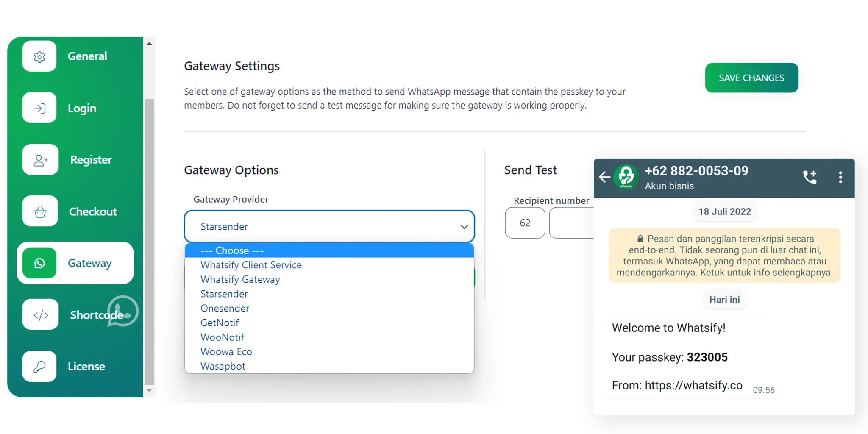Viewport: 868px width, 434px height.
Task: Tap the back arrow in chat header
Action: [x=605, y=177]
